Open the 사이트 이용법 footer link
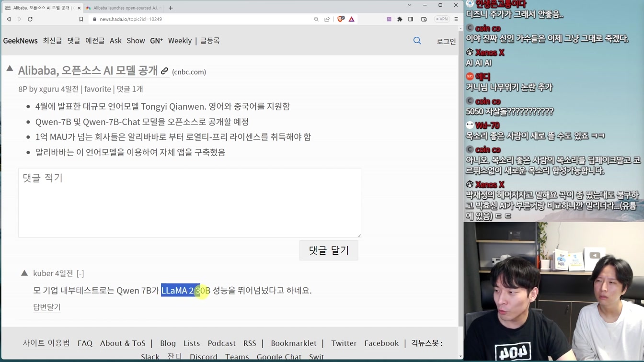Image resolution: width=644 pixels, height=362 pixels. [46, 343]
